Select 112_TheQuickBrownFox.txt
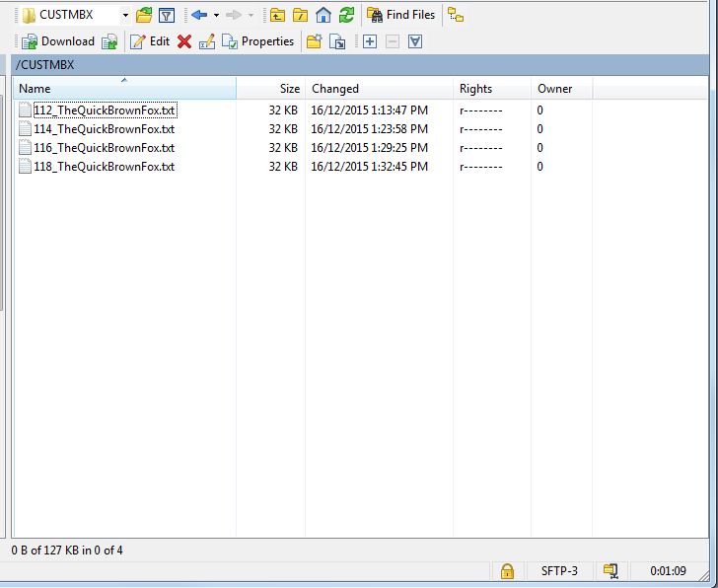Viewport: 718px width, 588px height. [105, 110]
